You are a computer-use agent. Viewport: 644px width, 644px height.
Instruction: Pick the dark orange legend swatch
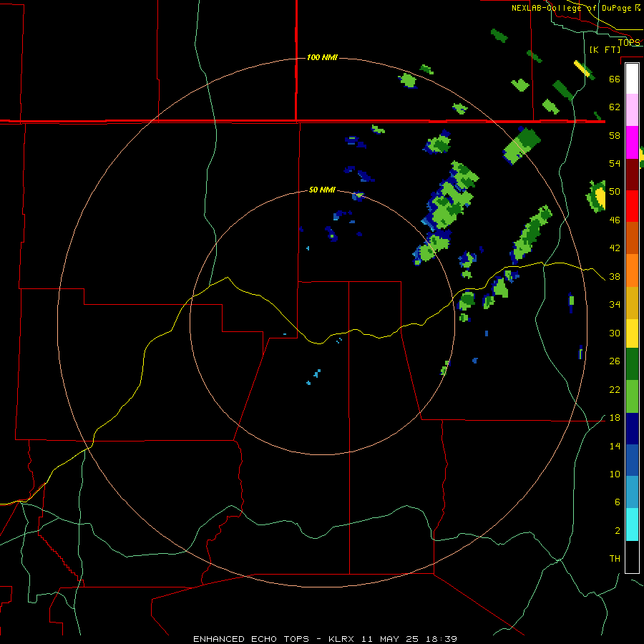pyautogui.click(x=632, y=238)
